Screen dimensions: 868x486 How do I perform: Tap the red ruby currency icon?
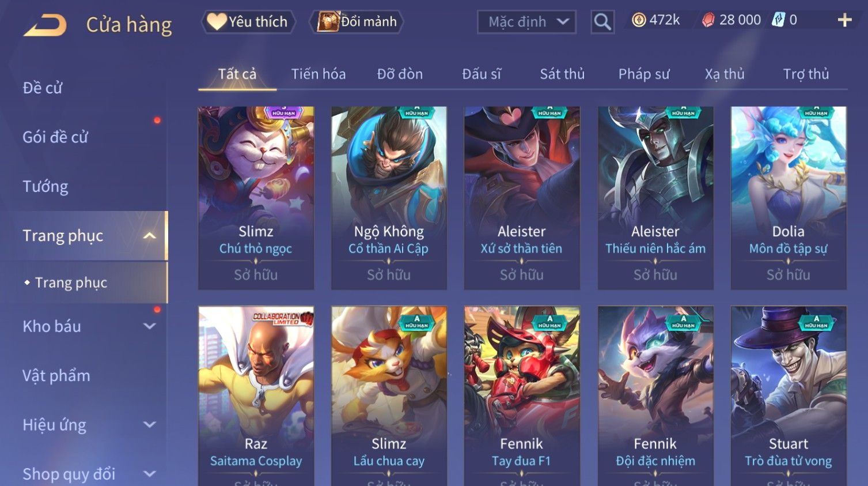tap(708, 20)
